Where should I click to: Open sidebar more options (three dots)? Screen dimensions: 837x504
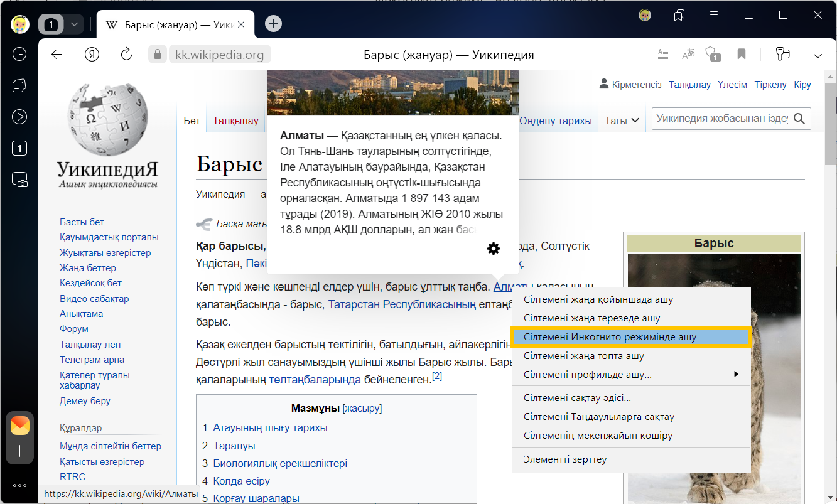[19, 485]
